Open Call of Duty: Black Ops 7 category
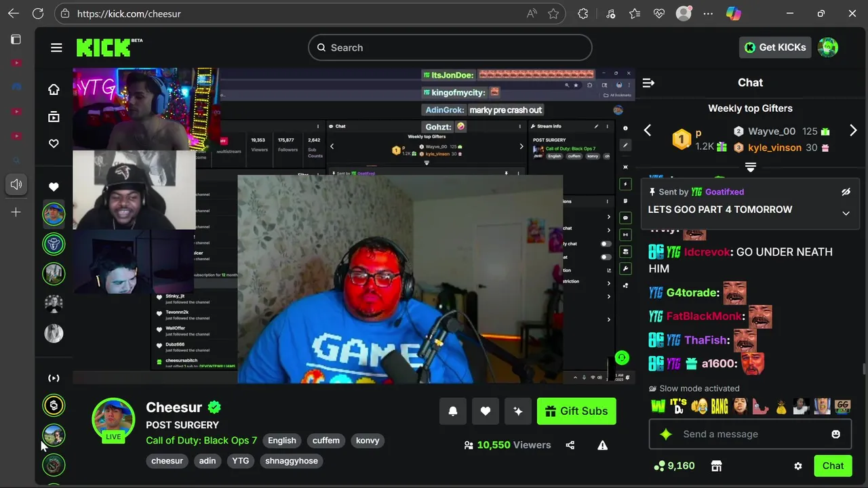This screenshot has width=868, height=488. click(x=201, y=441)
